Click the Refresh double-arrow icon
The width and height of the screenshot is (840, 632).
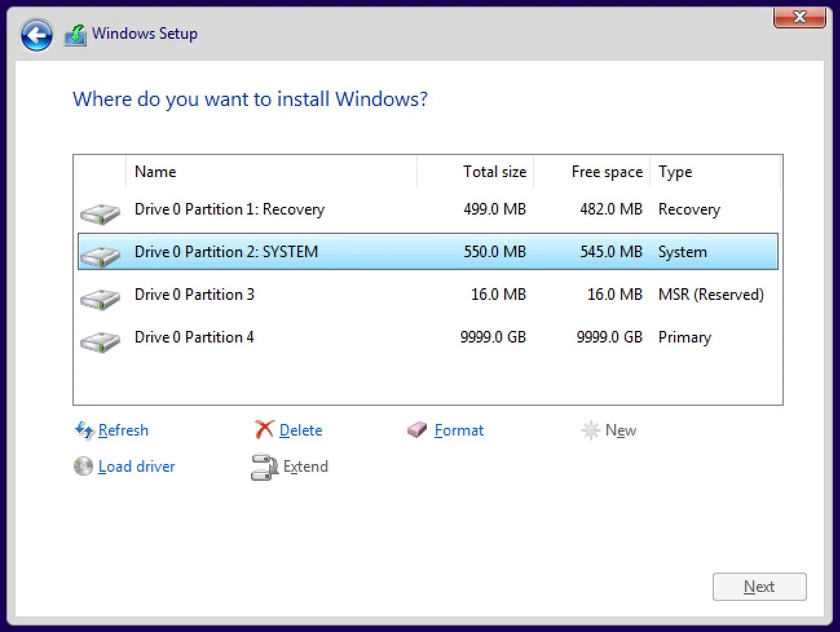[x=84, y=430]
